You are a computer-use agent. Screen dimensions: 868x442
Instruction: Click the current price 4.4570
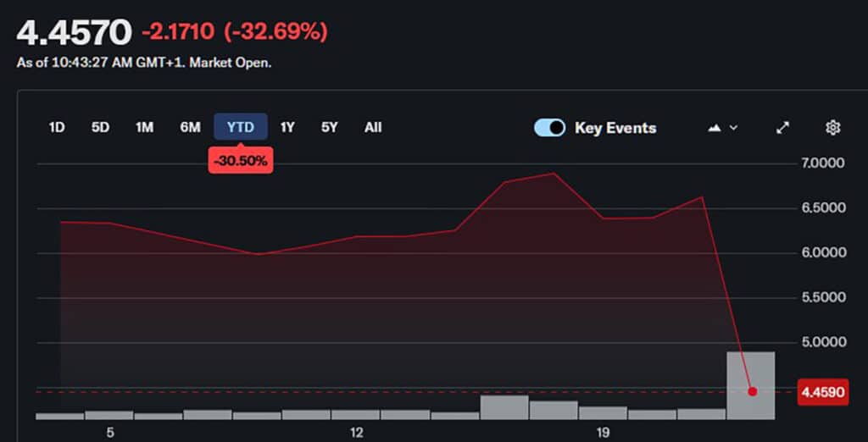tap(75, 33)
